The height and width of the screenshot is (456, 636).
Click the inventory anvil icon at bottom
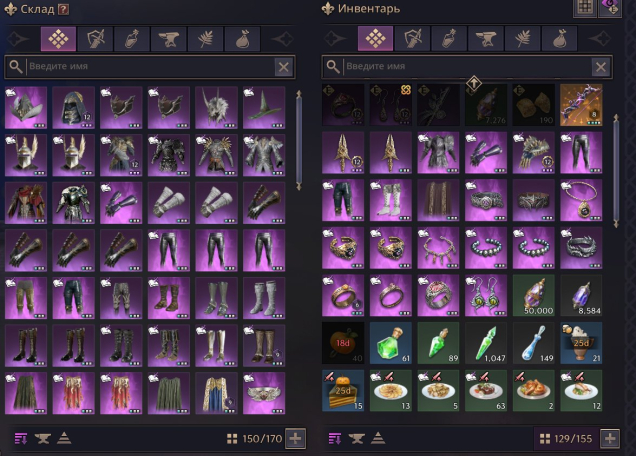356,439
